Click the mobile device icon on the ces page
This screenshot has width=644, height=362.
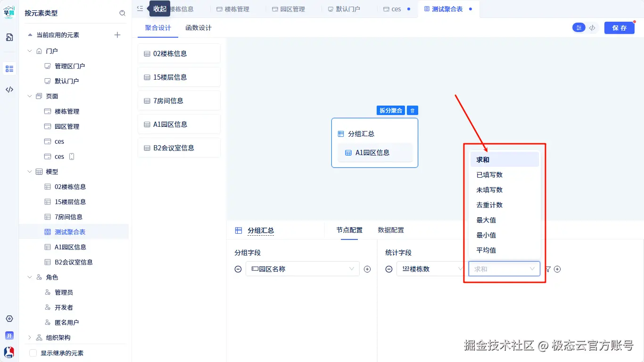[x=72, y=156]
